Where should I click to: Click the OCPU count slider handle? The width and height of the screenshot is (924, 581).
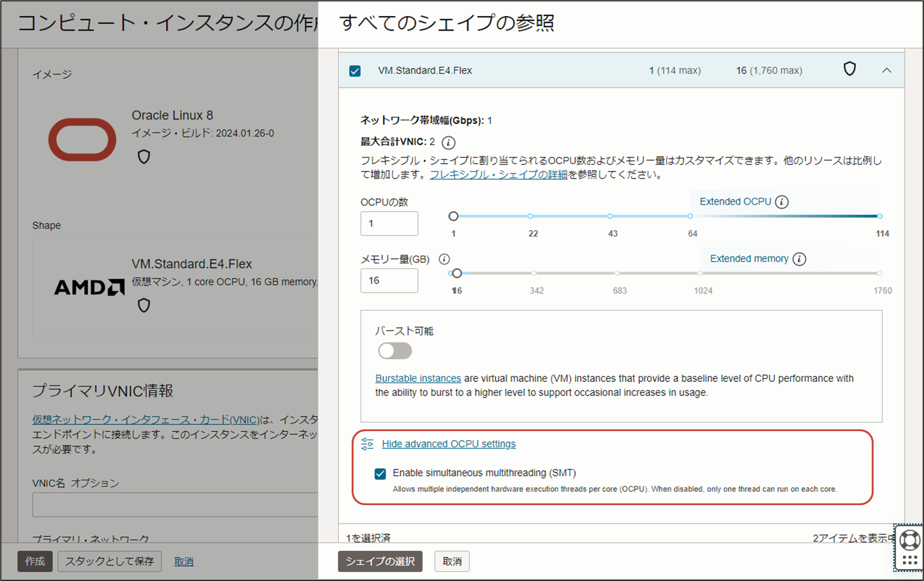[x=454, y=216]
